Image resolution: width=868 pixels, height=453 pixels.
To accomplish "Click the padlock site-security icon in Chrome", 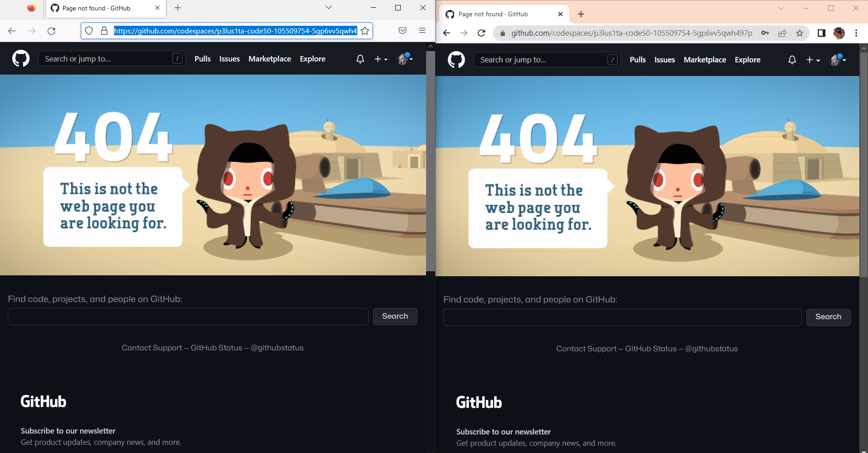I will pyautogui.click(x=502, y=33).
